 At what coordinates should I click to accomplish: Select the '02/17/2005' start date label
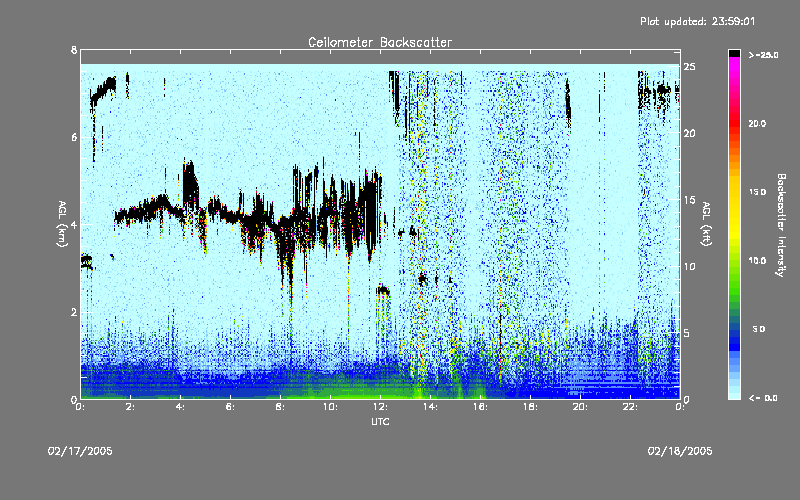click(80, 451)
